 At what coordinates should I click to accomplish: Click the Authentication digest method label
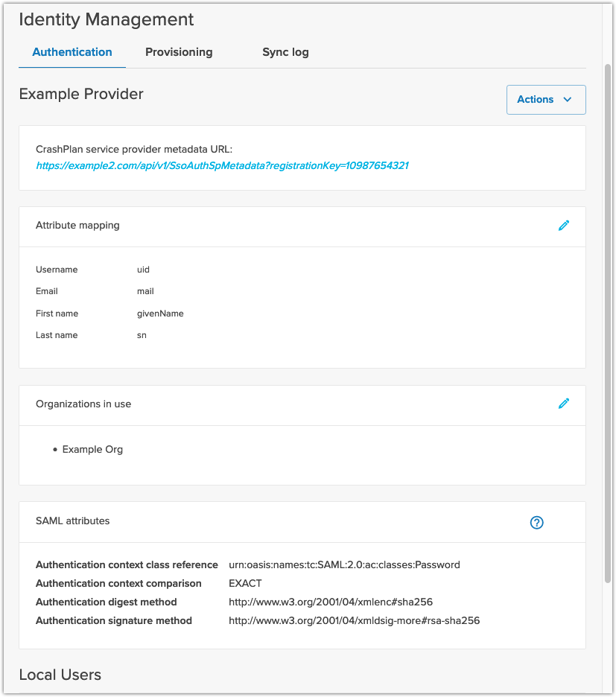[107, 602]
